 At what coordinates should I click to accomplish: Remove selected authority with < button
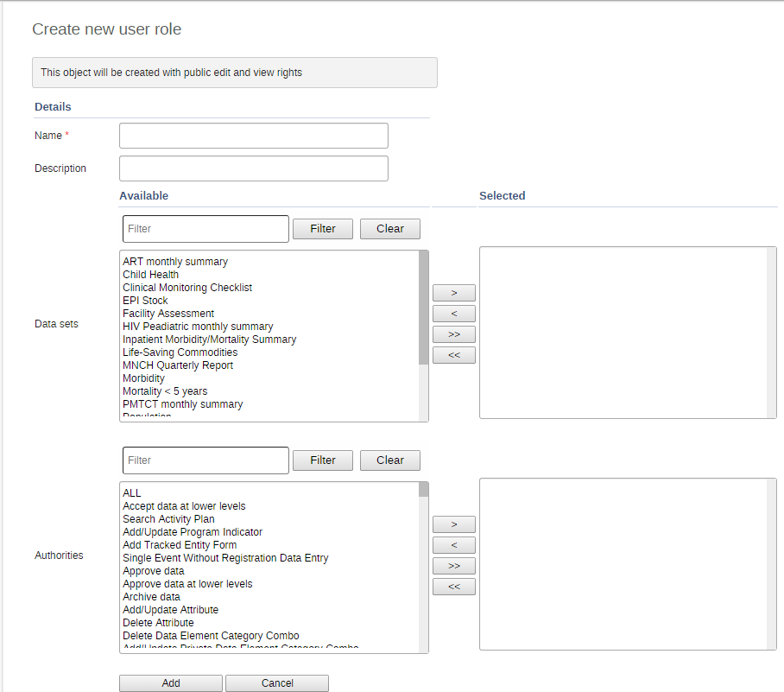click(x=453, y=545)
